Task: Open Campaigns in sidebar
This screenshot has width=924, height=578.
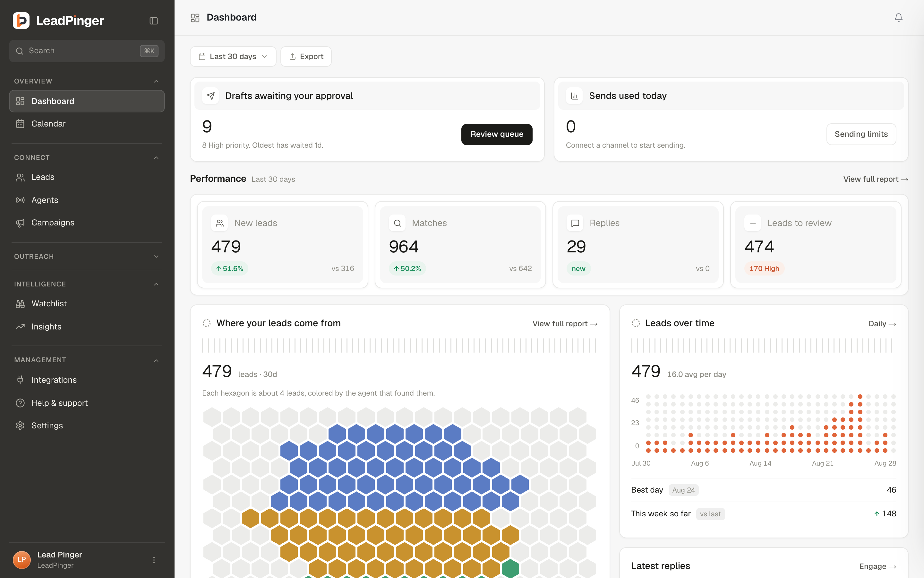Action: coord(87,223)
